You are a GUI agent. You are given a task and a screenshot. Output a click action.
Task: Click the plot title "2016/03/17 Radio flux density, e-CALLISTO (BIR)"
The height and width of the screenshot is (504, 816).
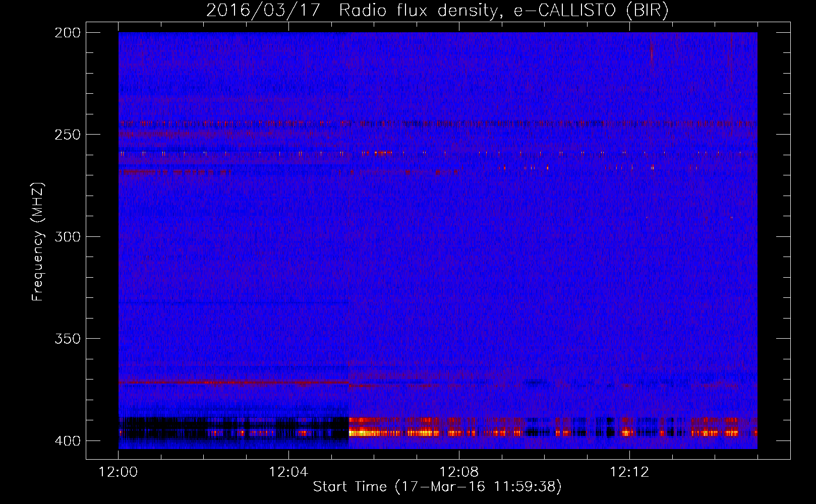click(437, 11)
